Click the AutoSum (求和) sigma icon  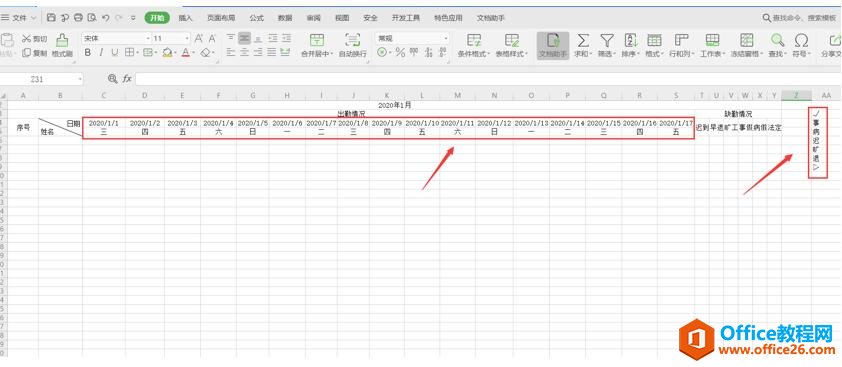tap(583, 40)
